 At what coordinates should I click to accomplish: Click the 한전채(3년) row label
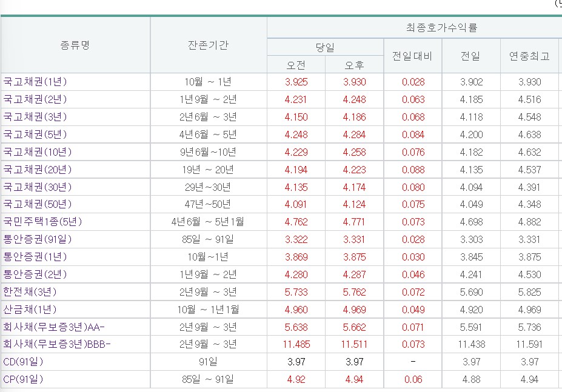click(30, 293)
